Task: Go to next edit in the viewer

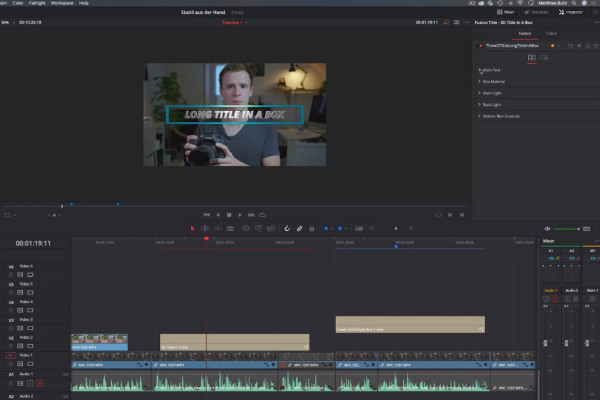Action: tap(450, 215)
